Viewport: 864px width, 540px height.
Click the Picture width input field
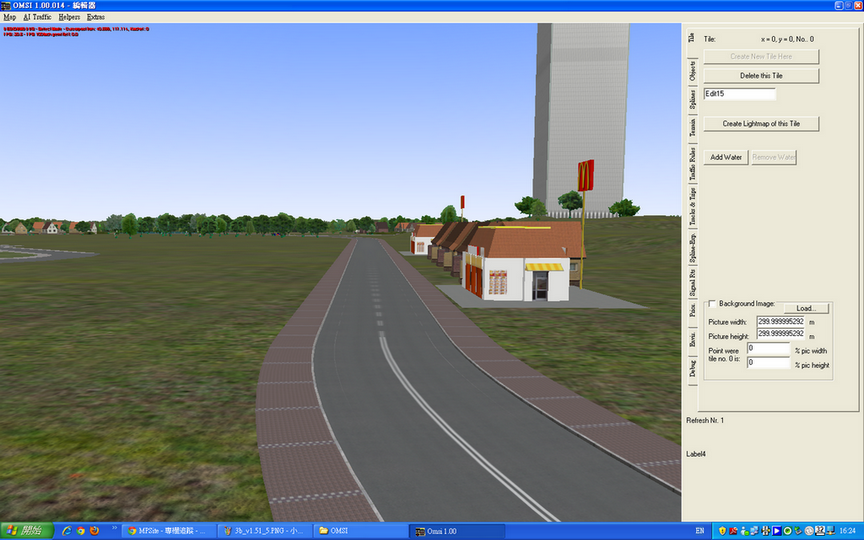780,321
